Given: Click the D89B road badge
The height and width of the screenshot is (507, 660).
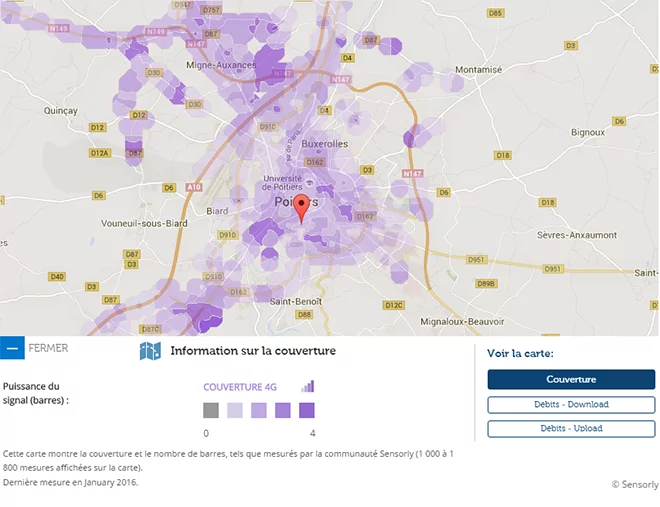Looking at the screenshot, I should point(486,284).
